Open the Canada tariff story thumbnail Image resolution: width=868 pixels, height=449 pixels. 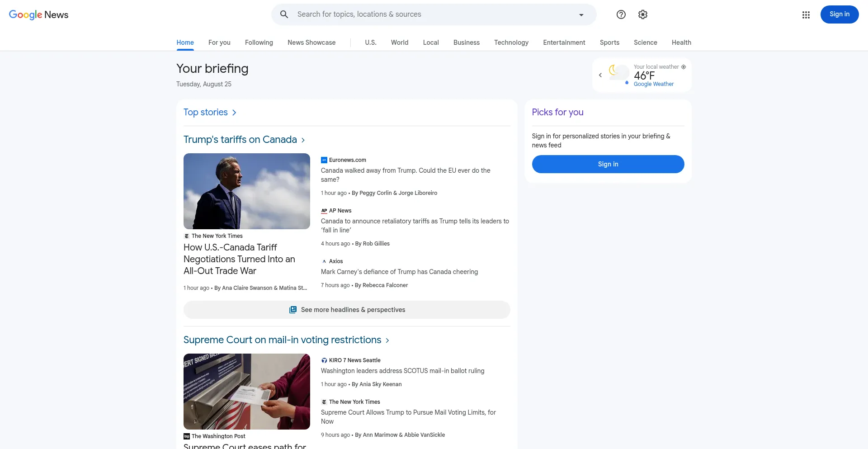click(x=247, y=191)
